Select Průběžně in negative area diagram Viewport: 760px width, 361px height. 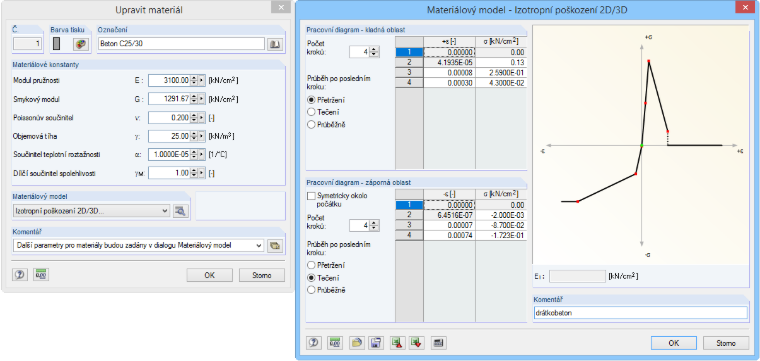click(311, 290)
